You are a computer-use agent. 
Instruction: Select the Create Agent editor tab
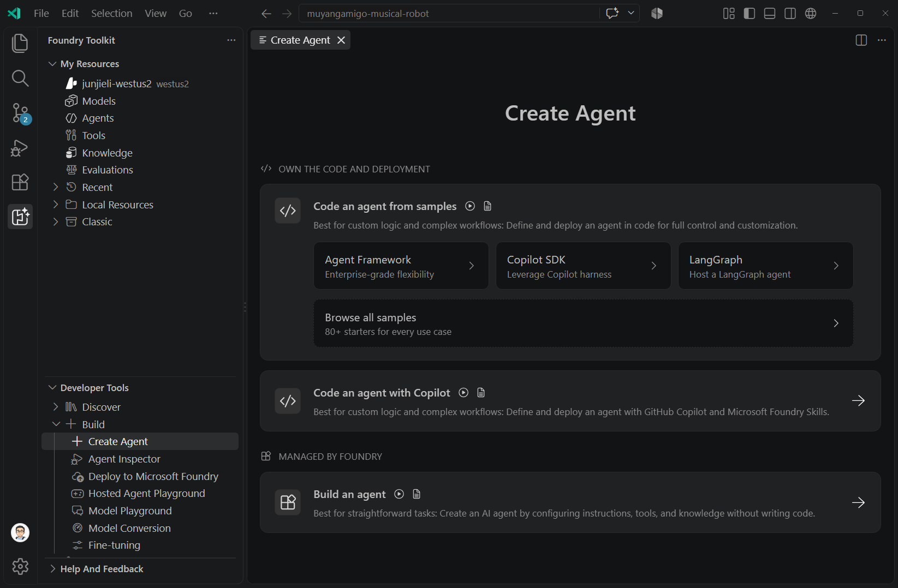point(300,40)
